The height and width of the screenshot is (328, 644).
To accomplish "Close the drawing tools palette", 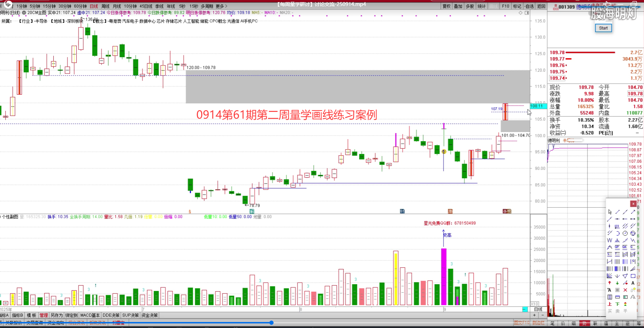I will [x=633, y=204].
